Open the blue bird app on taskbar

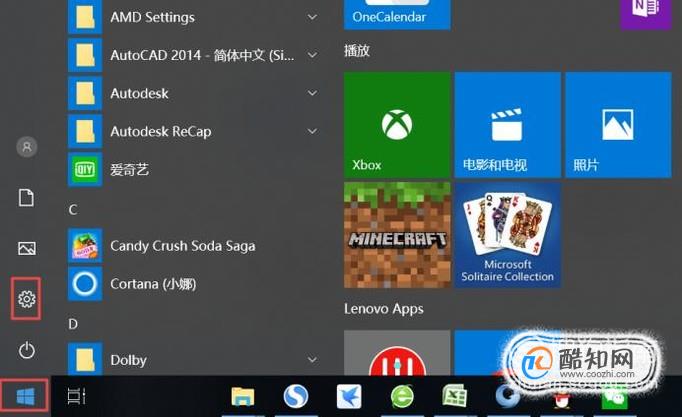click(349, 396)
